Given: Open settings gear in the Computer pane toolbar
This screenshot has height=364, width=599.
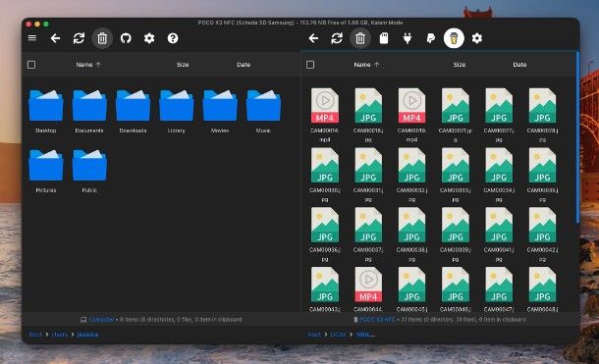Looking at the screenshot, I should pyautogui.click(x=149, y=38).
